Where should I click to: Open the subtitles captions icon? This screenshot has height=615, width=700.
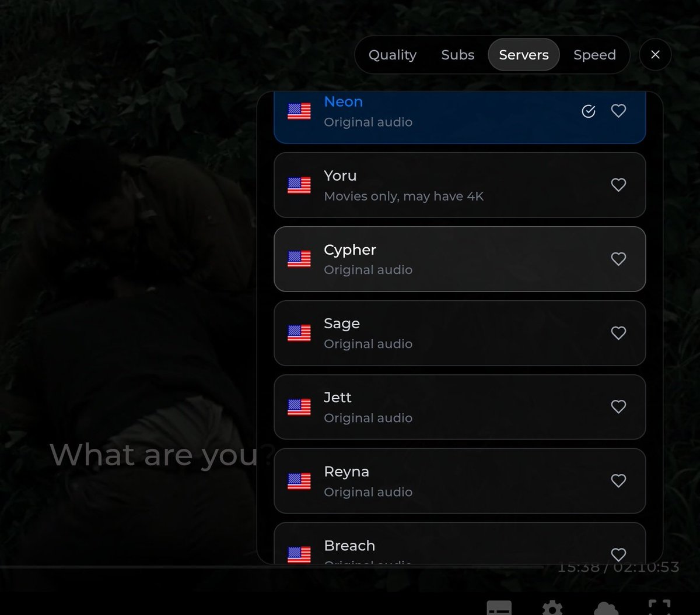point(499,608)
